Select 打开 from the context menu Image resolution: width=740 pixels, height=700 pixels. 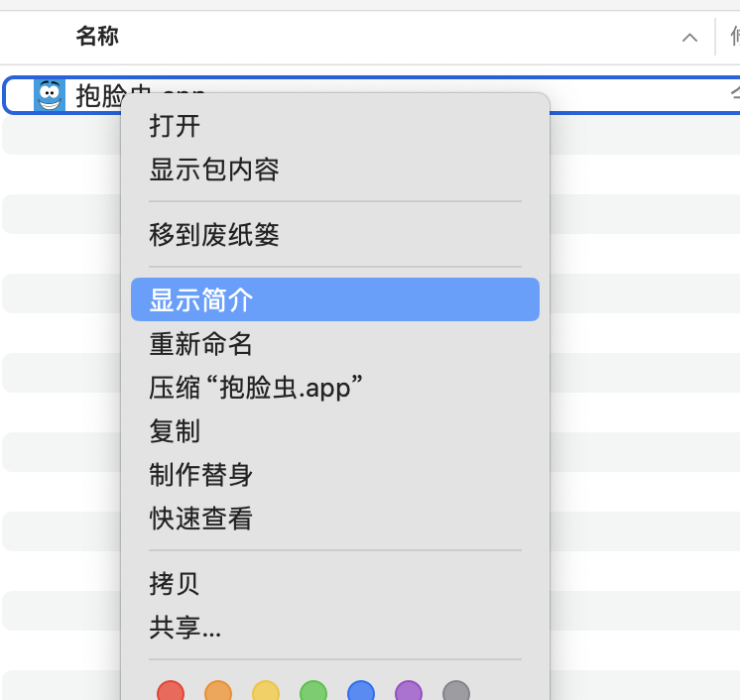(x=175, y=126)
